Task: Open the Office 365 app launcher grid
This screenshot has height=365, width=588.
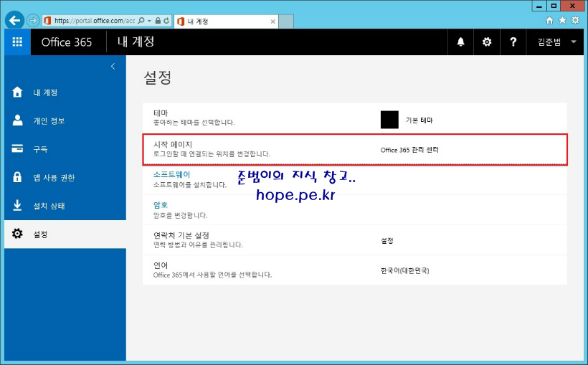Action: [x=18, y=42]
